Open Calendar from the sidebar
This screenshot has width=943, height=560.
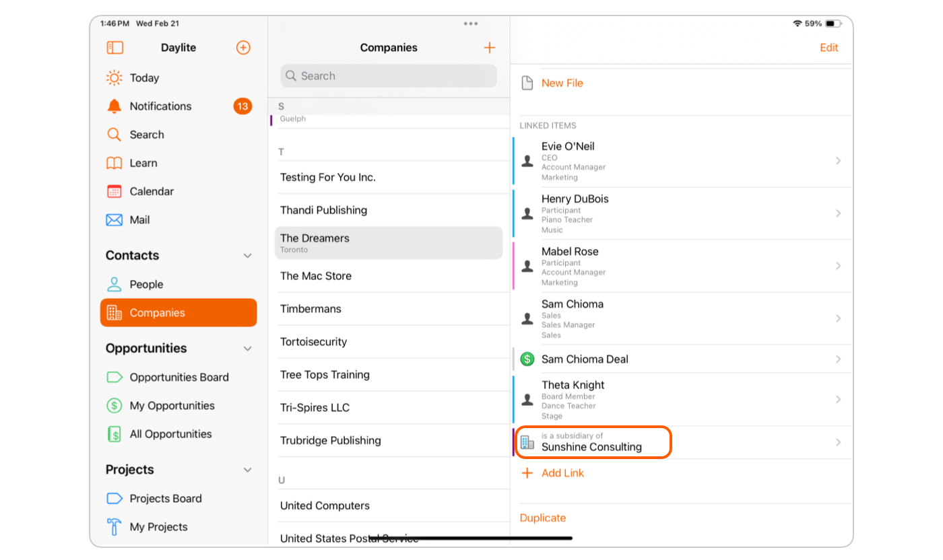[151, 192]
